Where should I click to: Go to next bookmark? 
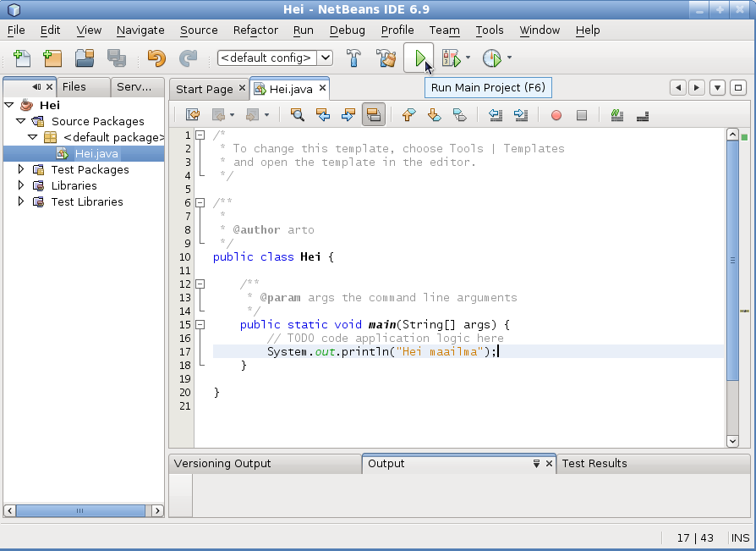[x=434, y=115]
